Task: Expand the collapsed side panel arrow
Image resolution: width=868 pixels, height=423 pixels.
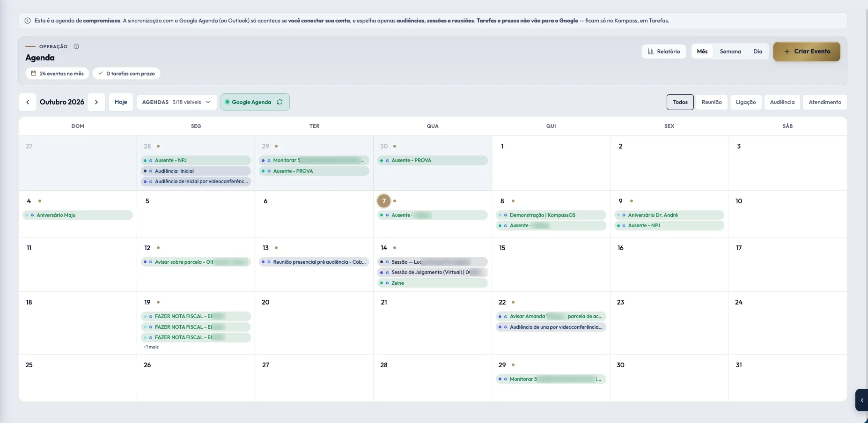Action: pos(862,400)
